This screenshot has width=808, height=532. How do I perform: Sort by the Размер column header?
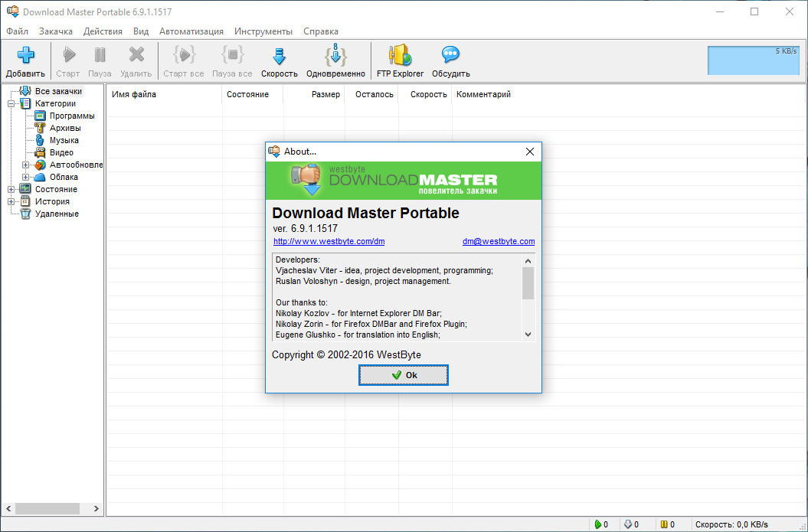coord(325,94)
